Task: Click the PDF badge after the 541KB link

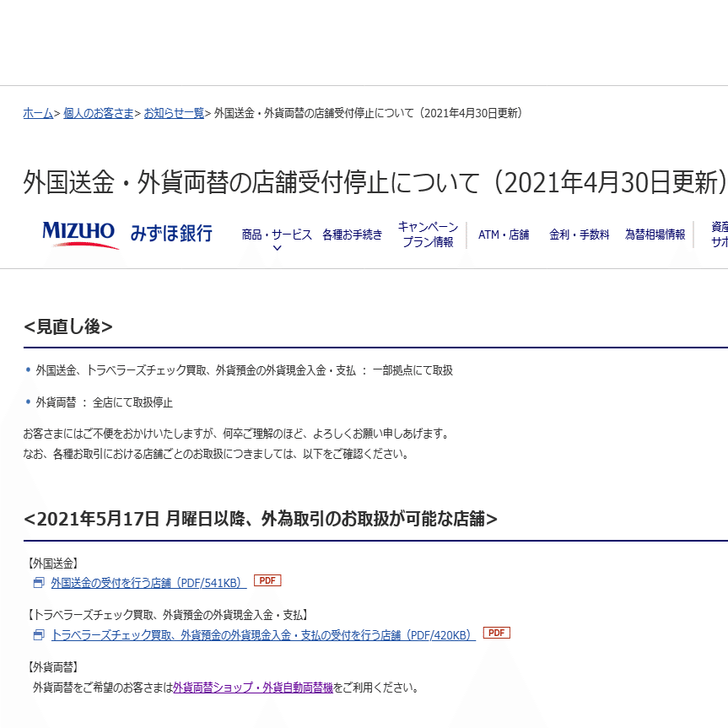Action: pos(267,580)
